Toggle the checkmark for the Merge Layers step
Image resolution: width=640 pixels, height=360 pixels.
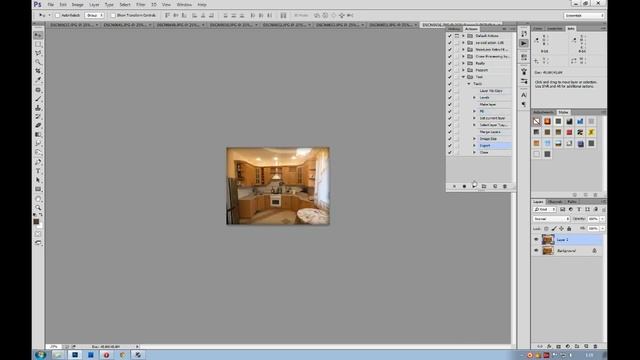450,132
